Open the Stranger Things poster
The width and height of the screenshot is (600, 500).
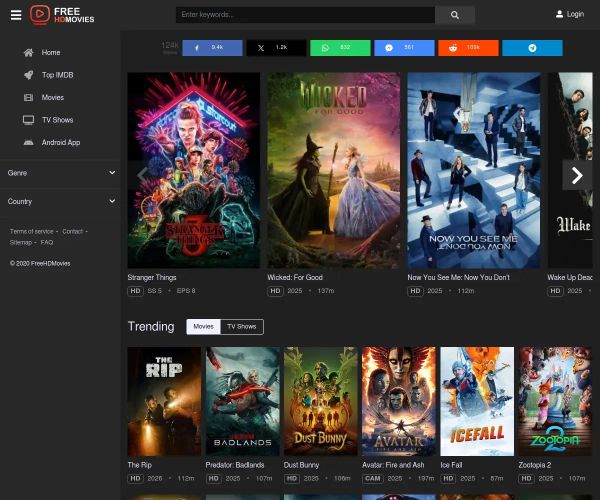194,170
